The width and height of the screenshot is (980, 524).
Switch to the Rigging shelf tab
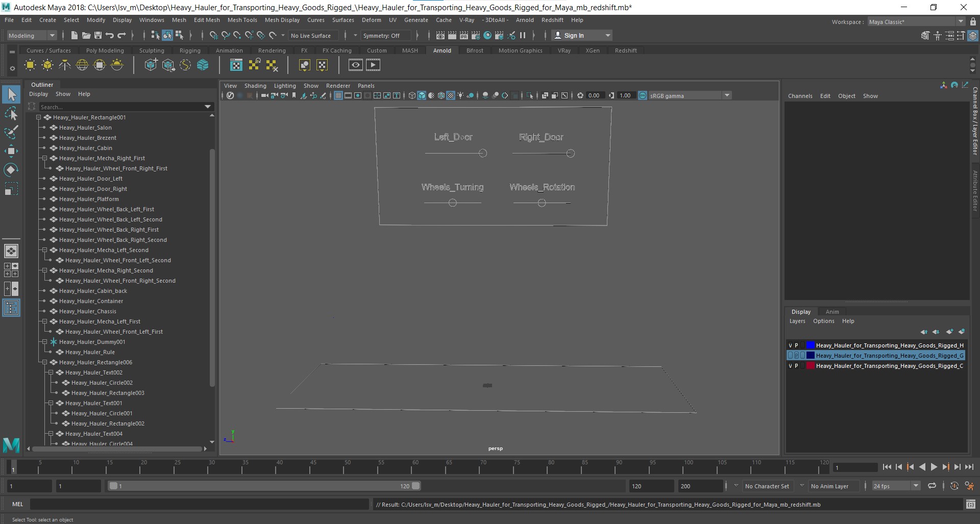tap(190, 51)
